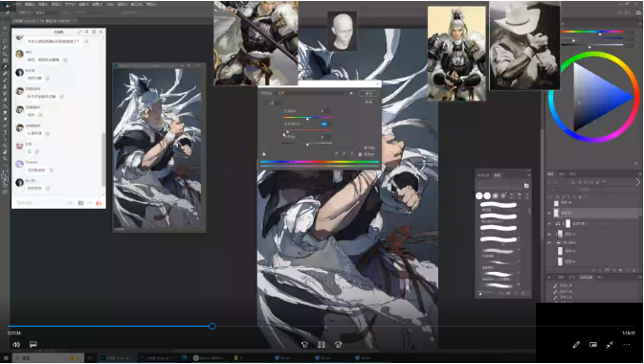
Task: Switch to the Layers tab
Action: tap(551, 174)
